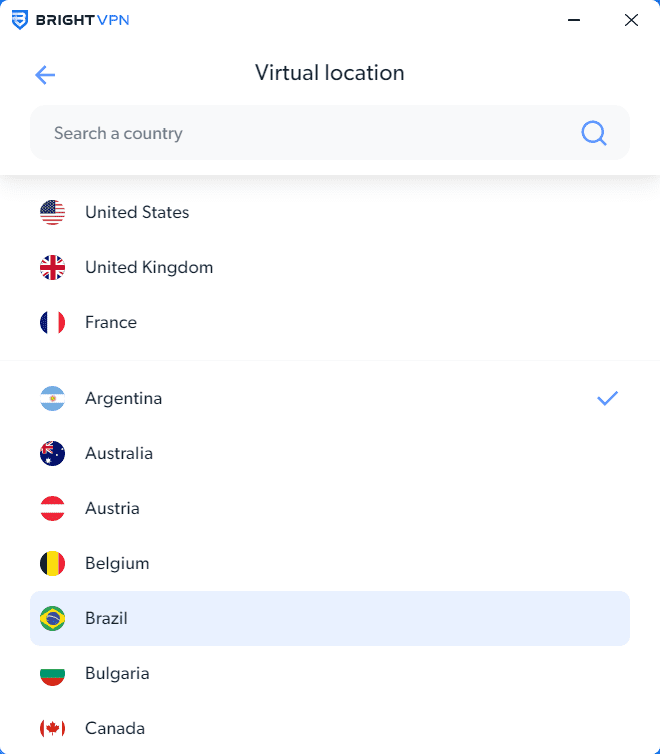Pick the Belgium location entry
Image resolution: width=660 pixels, height=754 pixels.
point(117,563)
